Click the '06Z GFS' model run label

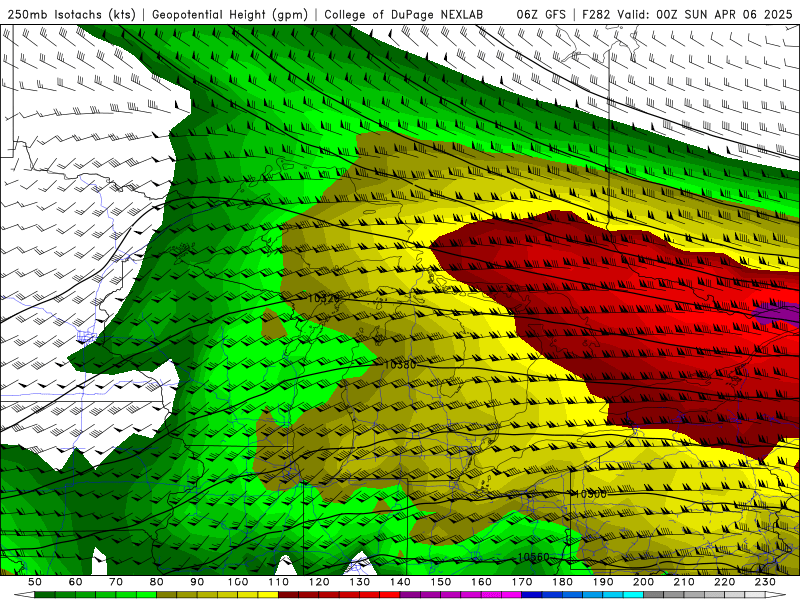point(541,14)
